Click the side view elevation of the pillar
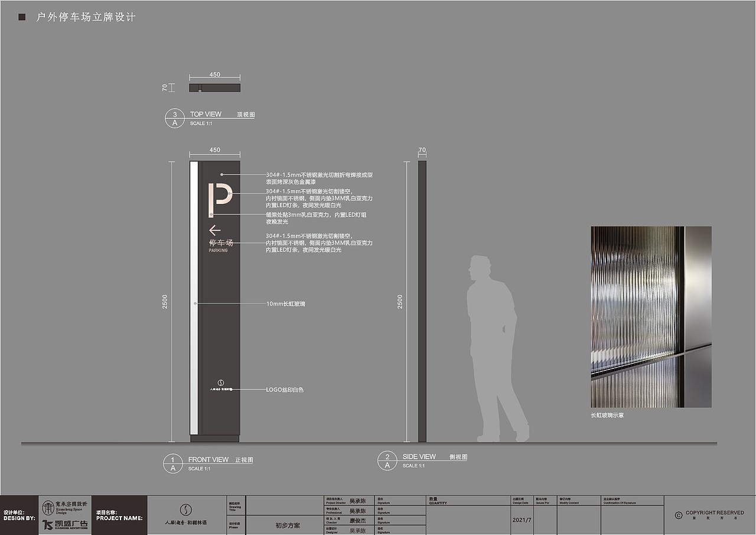 point(422,301)
